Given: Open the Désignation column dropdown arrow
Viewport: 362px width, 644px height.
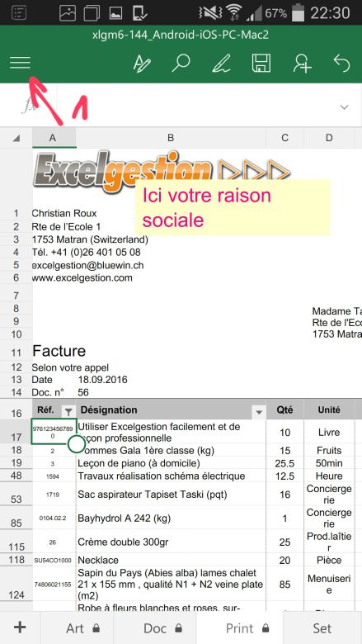Looking at the screenshot, I should pos(259,411).
